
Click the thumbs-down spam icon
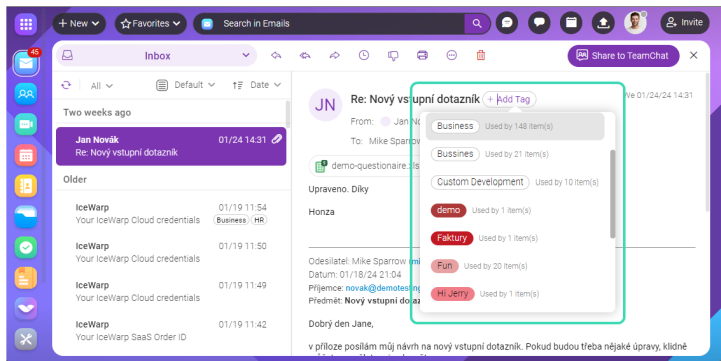[393, 56]
